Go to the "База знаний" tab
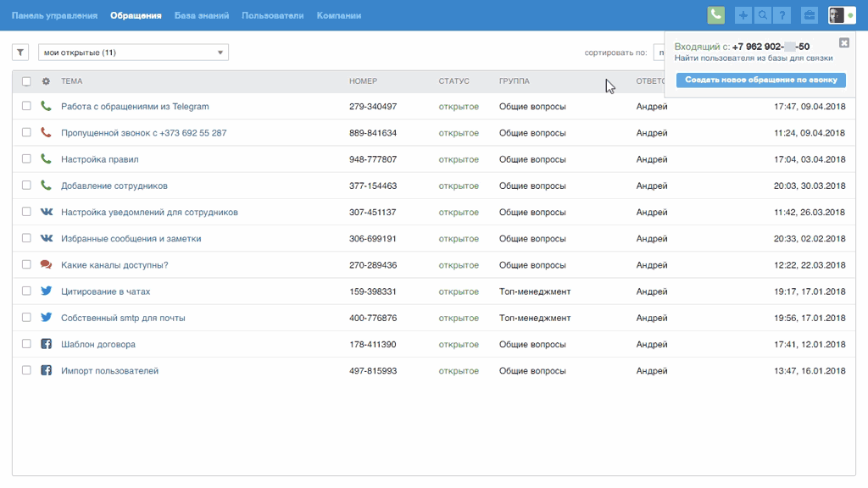Viewport: 868px width, 488px height. click(201, 15)
